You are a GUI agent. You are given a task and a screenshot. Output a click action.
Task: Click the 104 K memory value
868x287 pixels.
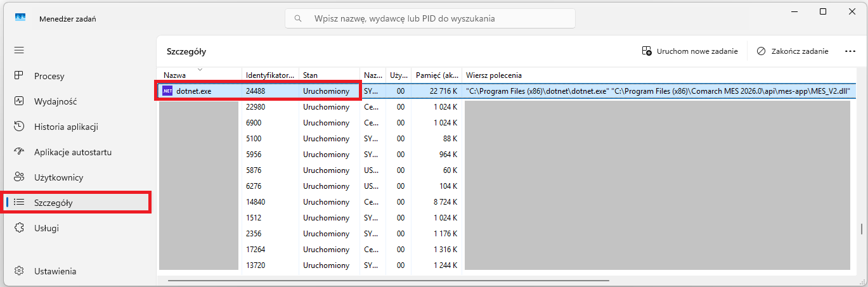click(448, 186)
